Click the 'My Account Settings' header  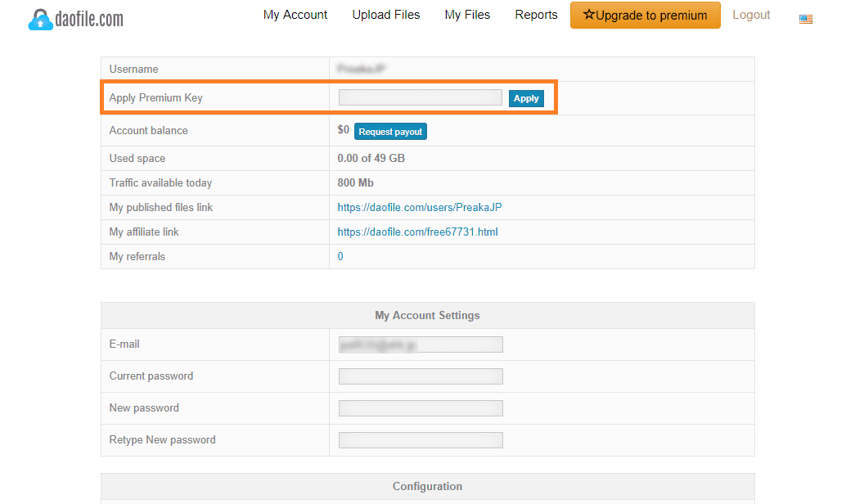(x=427, y=315)
